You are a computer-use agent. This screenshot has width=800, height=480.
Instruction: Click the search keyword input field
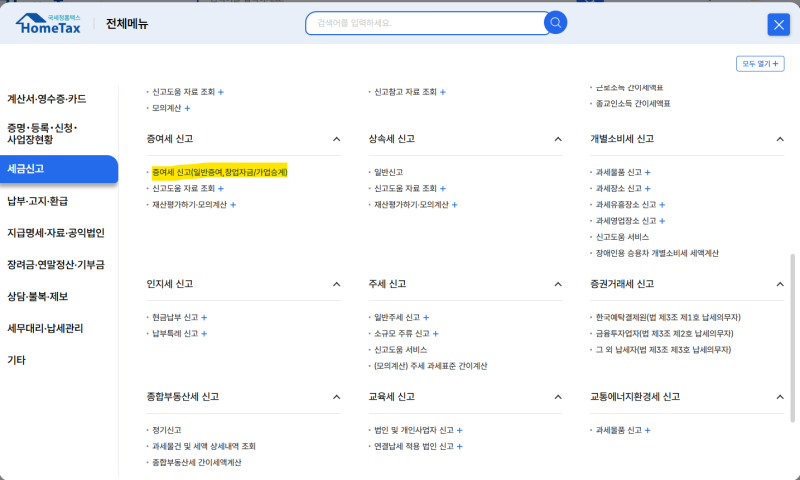(426, 23)
